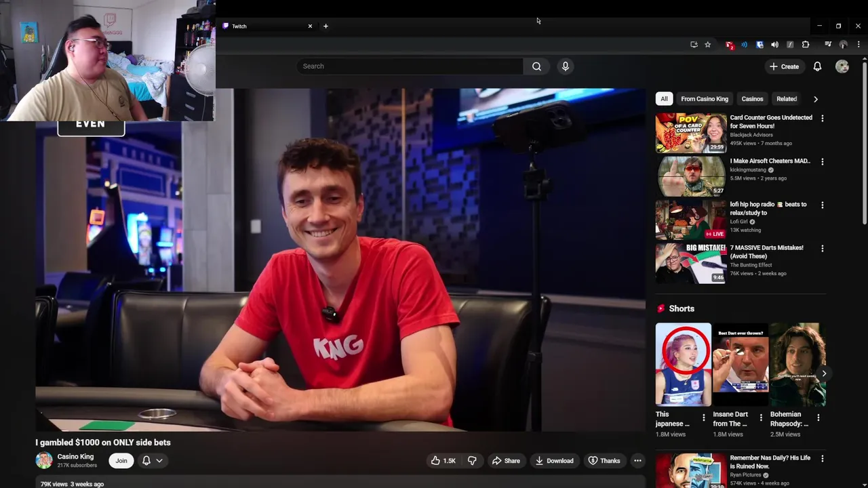Click the search magnifier button
Image resolution: width=868 pixels, height=488 pixels.
(x=536, y=66)
